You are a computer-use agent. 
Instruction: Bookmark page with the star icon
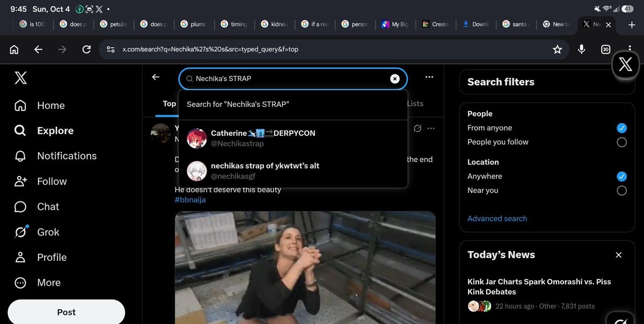[x=557, y=49]
